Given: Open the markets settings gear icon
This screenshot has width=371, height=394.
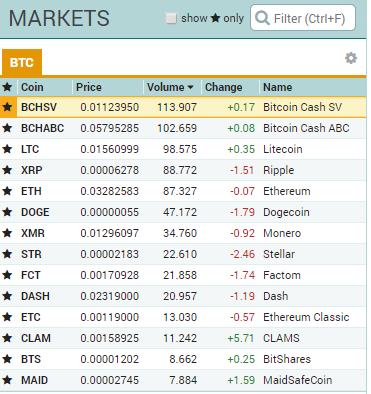Looking at the screenshot, I should 351,58.
